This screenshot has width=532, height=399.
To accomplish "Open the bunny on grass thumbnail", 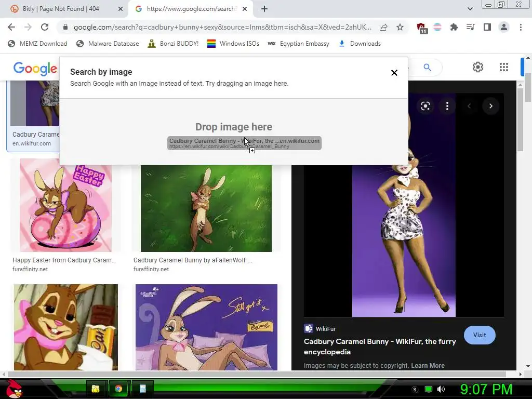I will [x=206, y=208].
